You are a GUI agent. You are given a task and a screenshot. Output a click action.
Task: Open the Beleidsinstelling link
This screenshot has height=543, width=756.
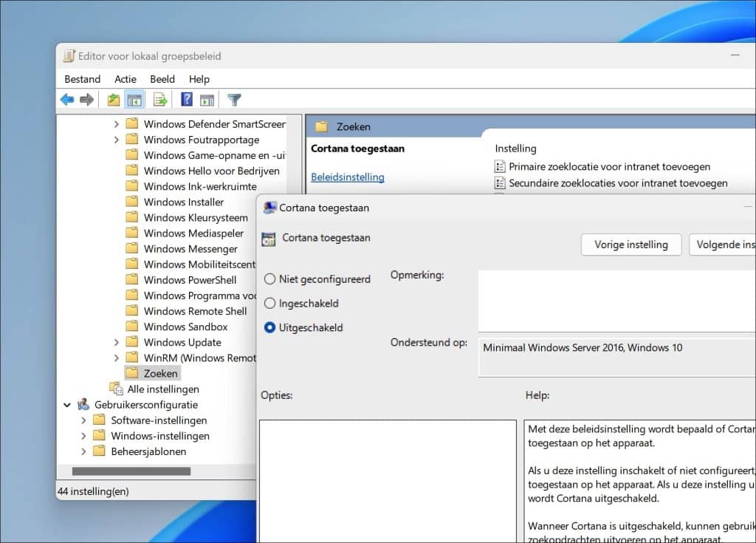coord(348,177)
